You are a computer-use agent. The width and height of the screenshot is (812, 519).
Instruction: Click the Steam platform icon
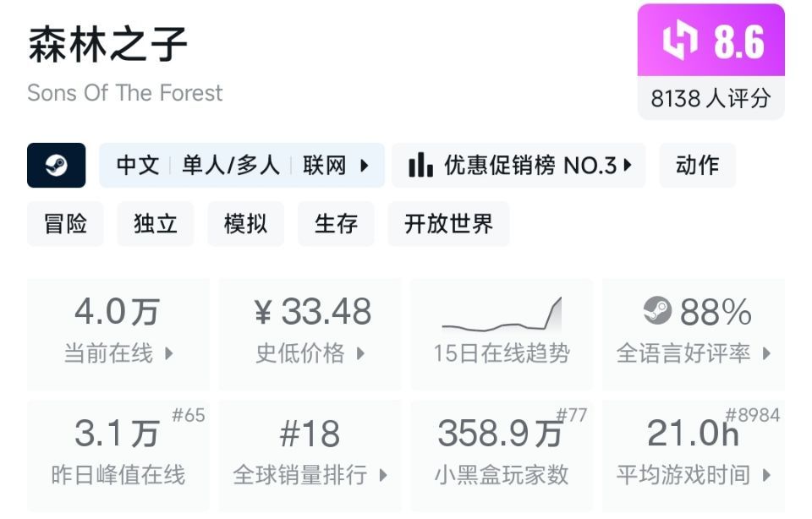(56, 166)
